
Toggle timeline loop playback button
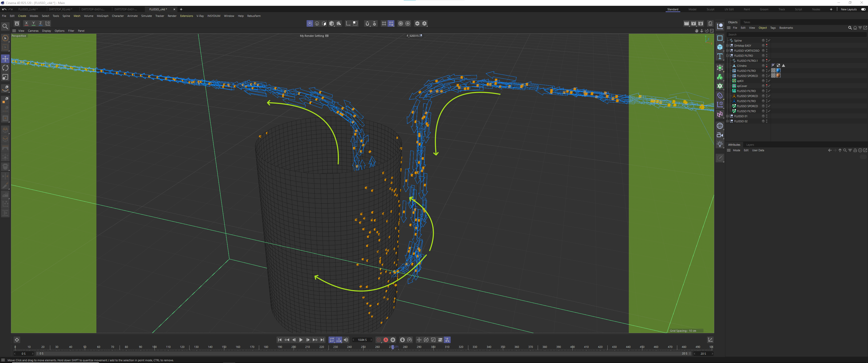click(332, 340)
